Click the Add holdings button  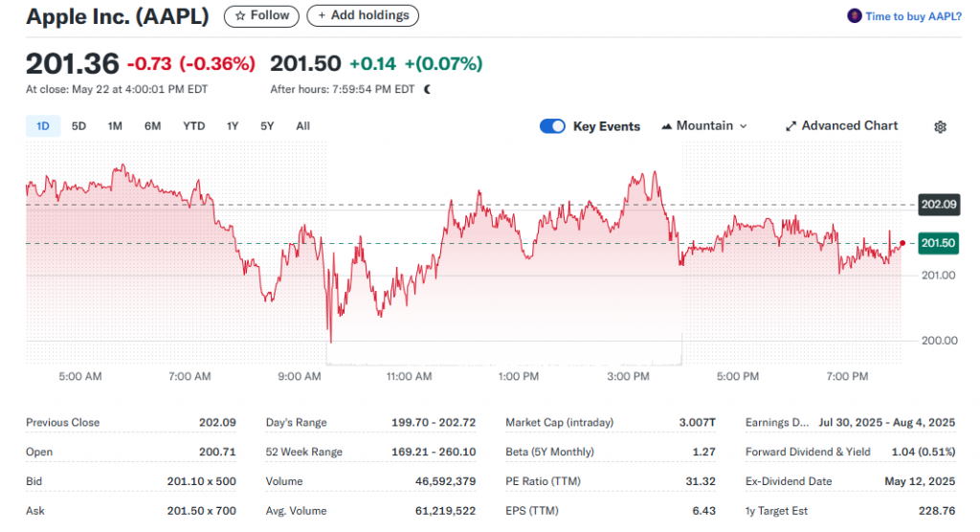click(363, 15)
